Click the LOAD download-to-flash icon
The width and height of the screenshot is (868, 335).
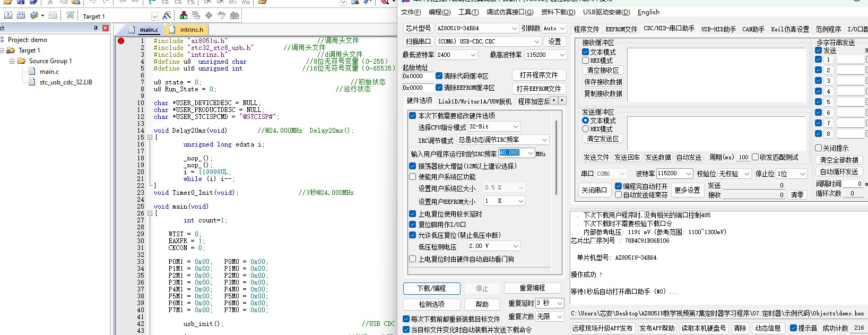pyautogui.click(x=70, y=15)
